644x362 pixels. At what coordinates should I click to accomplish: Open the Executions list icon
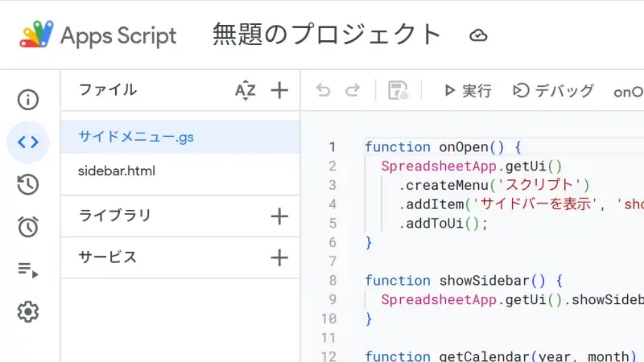click(x=28, y=269)
